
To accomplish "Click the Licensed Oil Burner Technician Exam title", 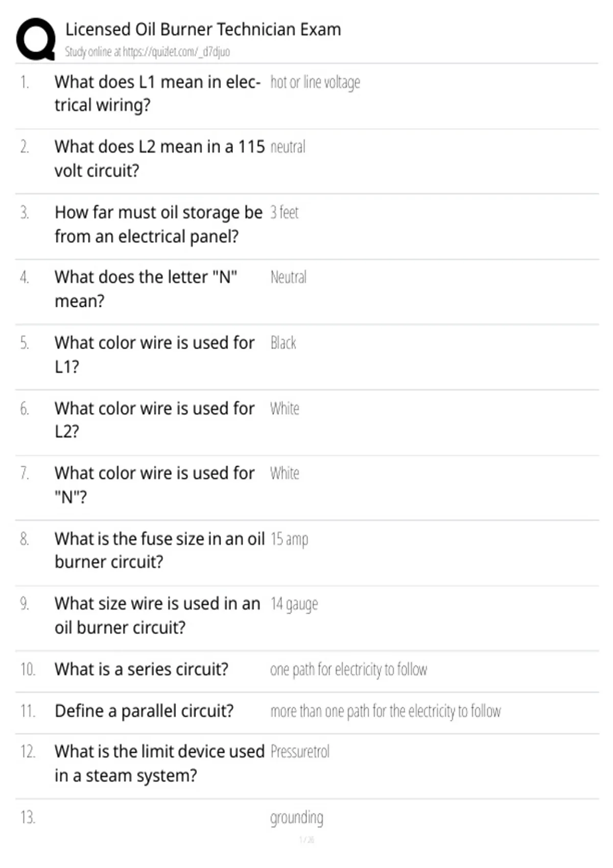I will [203, 30].
